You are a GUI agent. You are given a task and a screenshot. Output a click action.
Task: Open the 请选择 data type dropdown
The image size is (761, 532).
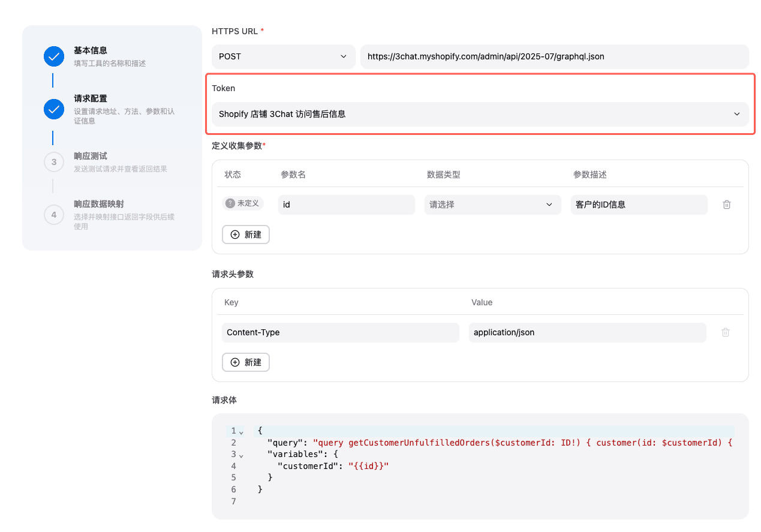tap(493, 205)
